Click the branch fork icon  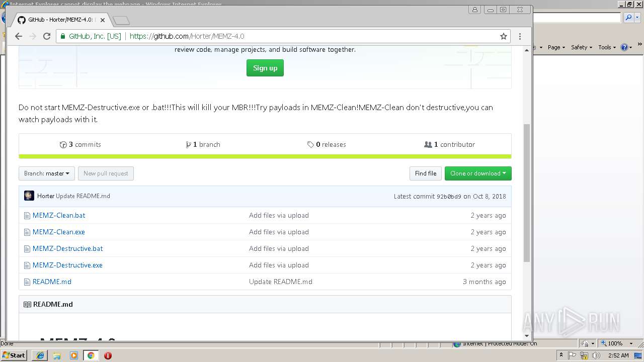click(x=188, y=145)
